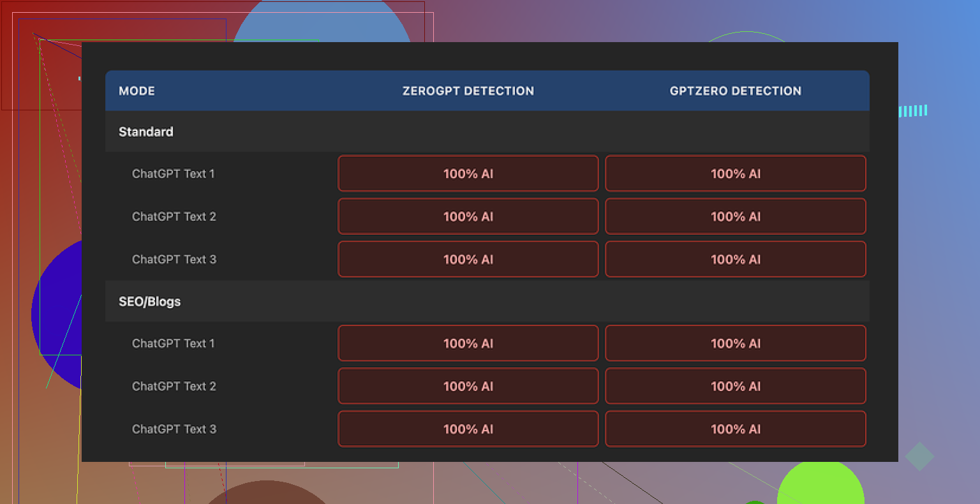
Task: Click ChatGPT Text 3 label under Standard
Action: point(174,259)
